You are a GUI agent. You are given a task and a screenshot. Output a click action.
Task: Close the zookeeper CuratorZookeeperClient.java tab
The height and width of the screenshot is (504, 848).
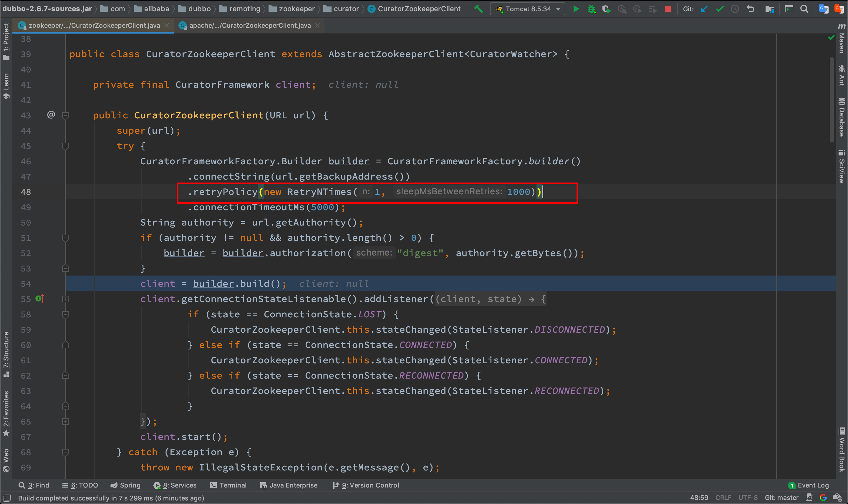pyautogui.click(x=167, y=26)
